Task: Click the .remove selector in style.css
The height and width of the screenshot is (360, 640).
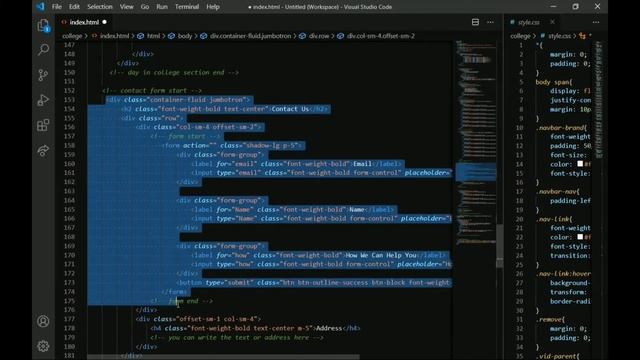Action: click(x=550, y=319)
